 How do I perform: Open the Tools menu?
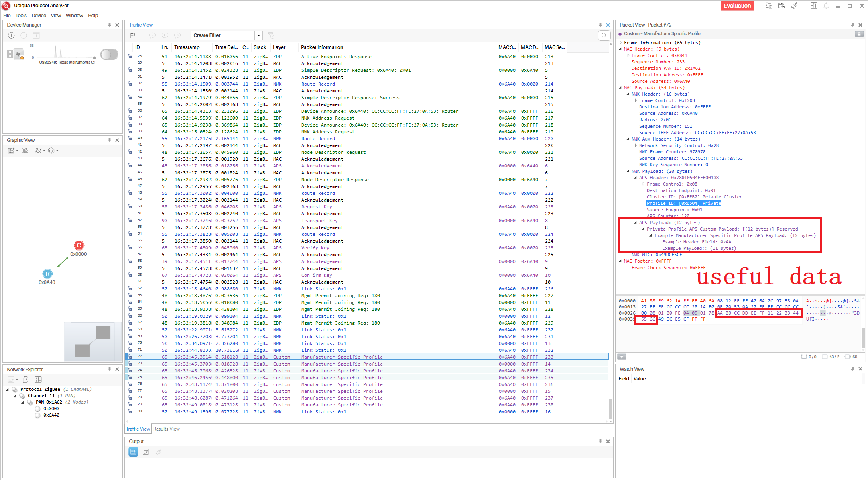point(21,16)
